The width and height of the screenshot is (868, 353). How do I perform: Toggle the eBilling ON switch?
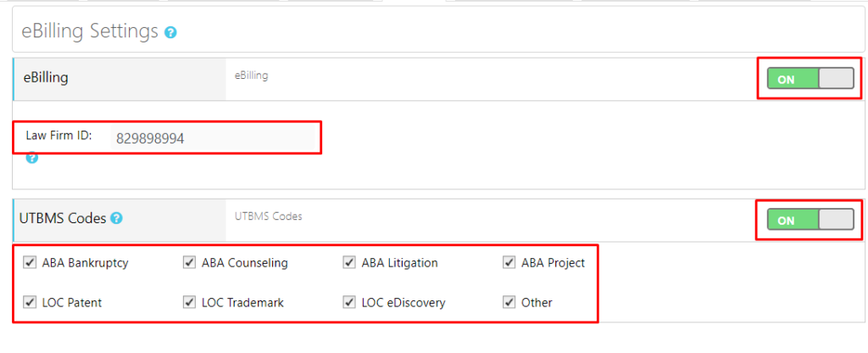tap(810, 79)
